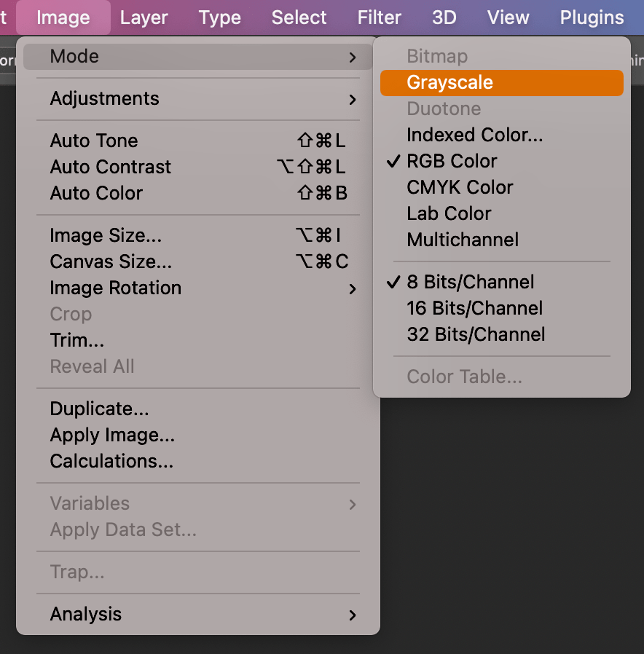This screenshot has height=654, width=644.
Task: Open the Calculations dialog
Action: [110, 460]
